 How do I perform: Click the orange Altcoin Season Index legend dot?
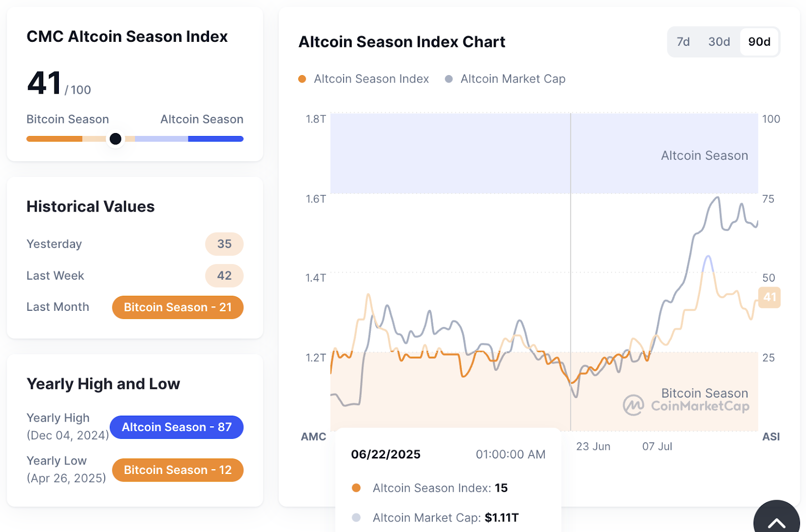point(302,79)
